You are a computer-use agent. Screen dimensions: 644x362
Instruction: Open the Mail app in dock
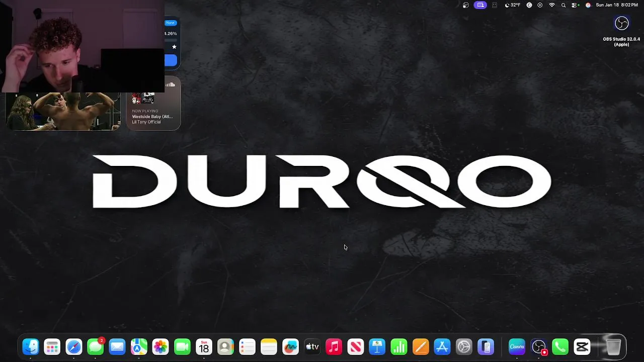(x=117, y=347)
